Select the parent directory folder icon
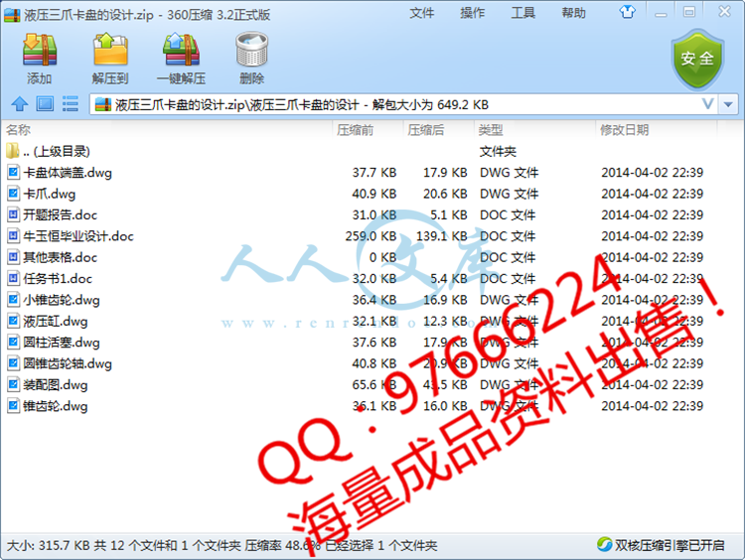This screenshot has height=560, width=745. pos(13,151)
